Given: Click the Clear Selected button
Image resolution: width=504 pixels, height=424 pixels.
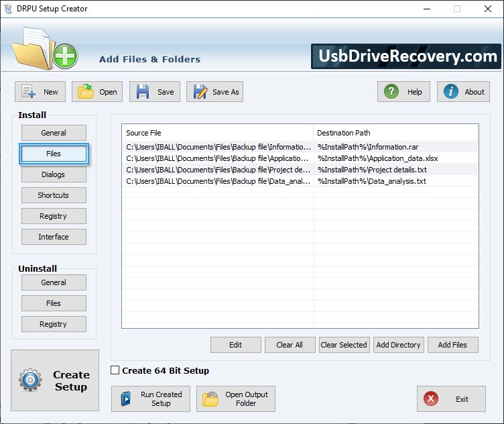Looking at the screenshot, I should tap(344, 345).
